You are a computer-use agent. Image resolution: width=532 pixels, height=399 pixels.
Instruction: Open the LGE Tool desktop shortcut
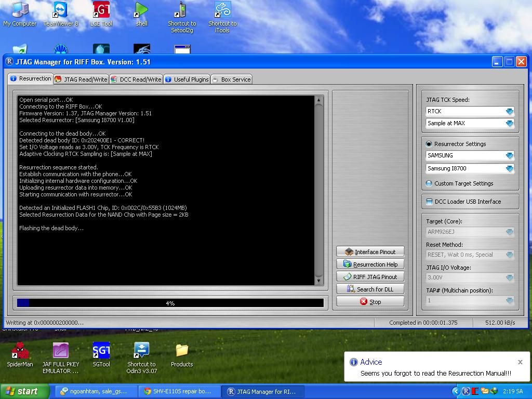(x=101, y=14)
